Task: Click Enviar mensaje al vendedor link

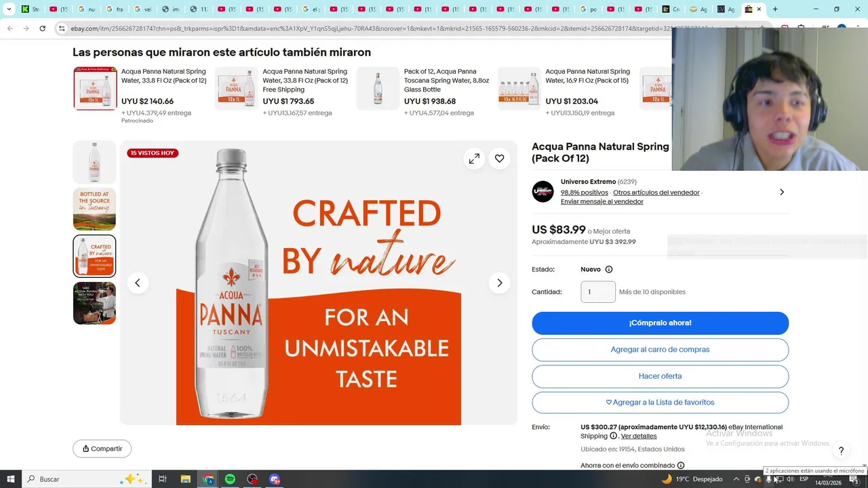Action: [601, 201]
